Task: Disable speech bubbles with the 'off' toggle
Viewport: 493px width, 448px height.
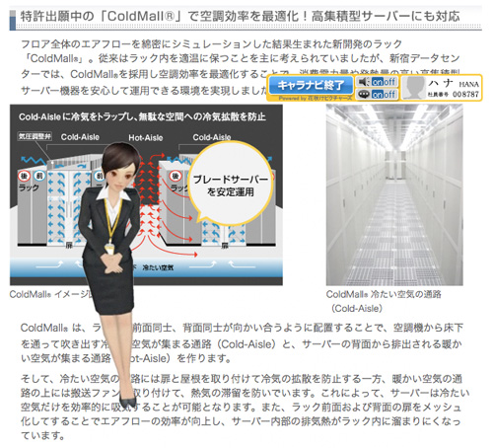Action: pyautogui.click(x=390, y=95)
